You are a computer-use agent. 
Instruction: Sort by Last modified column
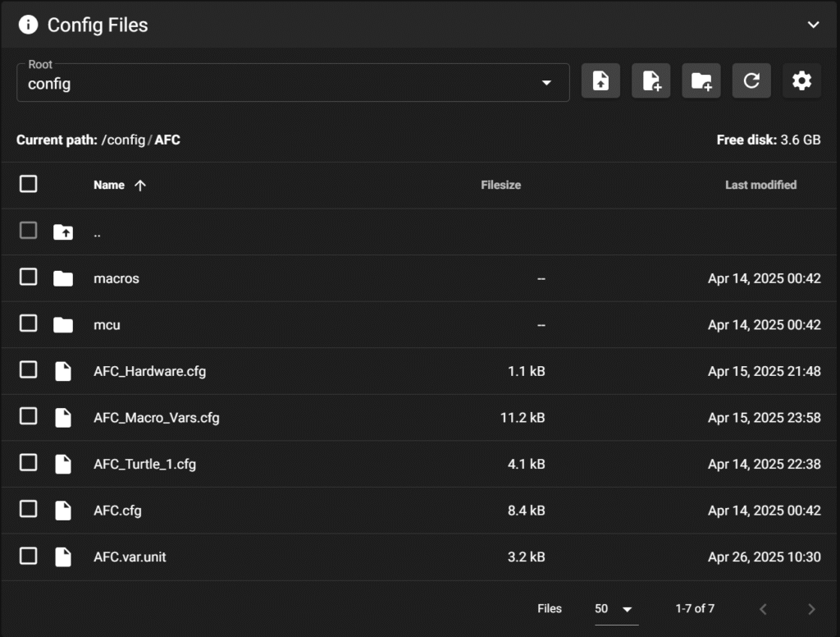click(x=760, y=185)
